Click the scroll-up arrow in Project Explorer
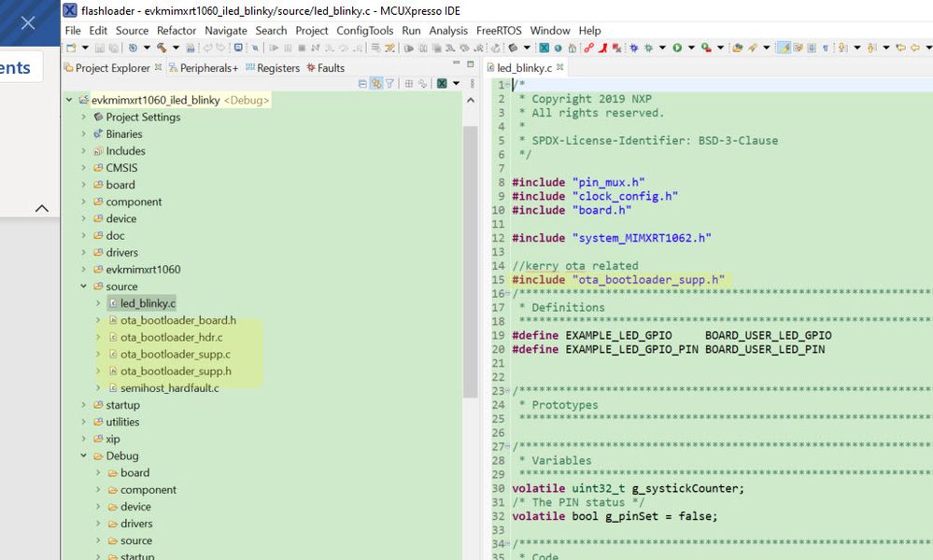Image resolution: width=933 pixels, height=560 pixels. 471,100
